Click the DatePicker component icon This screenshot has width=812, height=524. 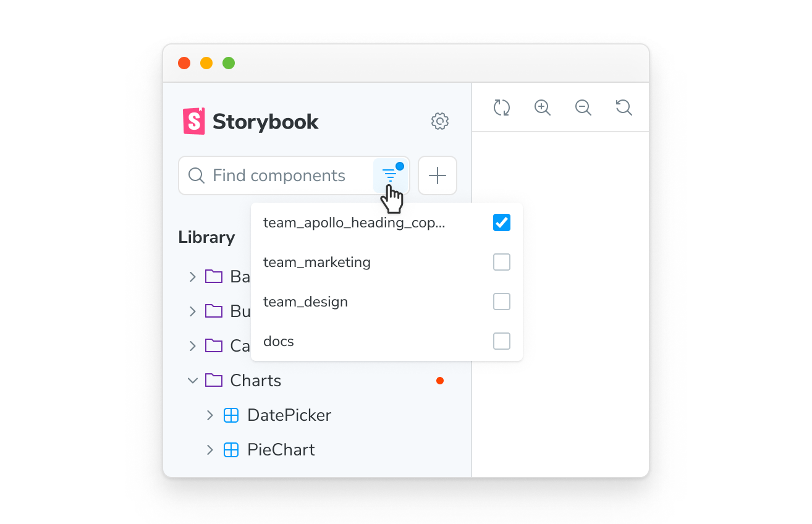(231, 415)
